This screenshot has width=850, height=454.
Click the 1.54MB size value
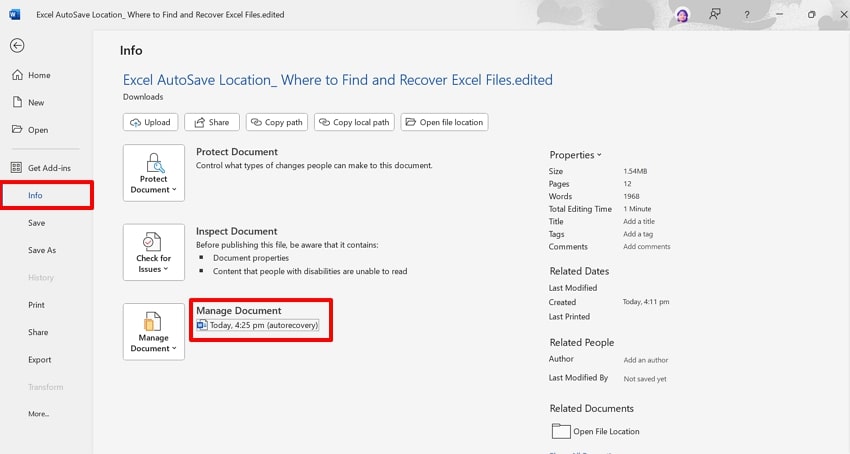635,171
